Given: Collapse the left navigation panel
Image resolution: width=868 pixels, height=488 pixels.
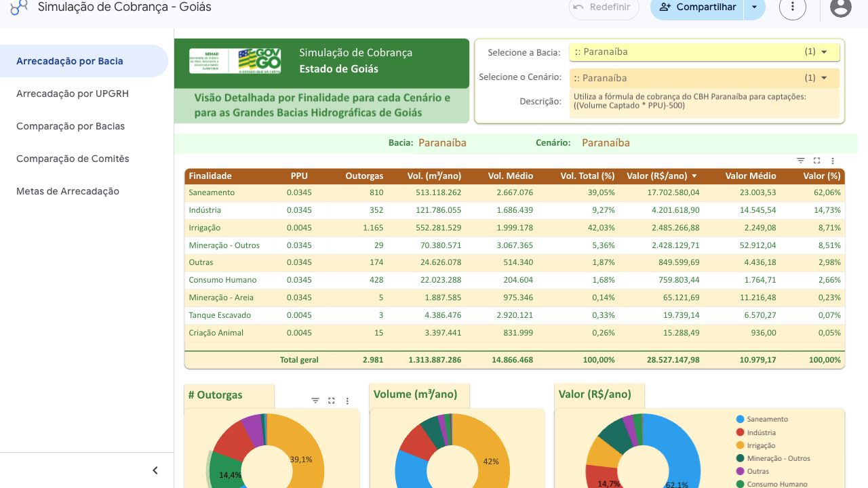Looking at the screenshot, I should point(155,470).
